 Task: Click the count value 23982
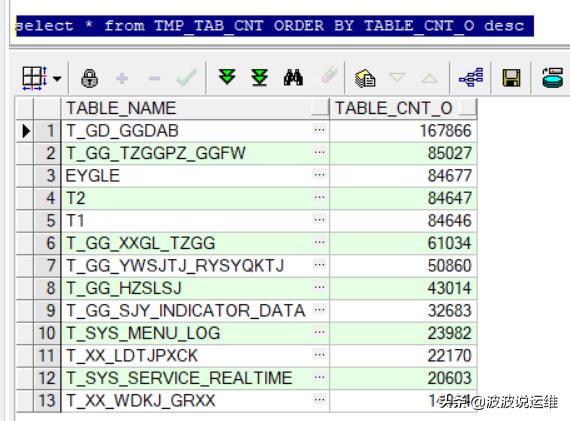[x=450, y=333]
